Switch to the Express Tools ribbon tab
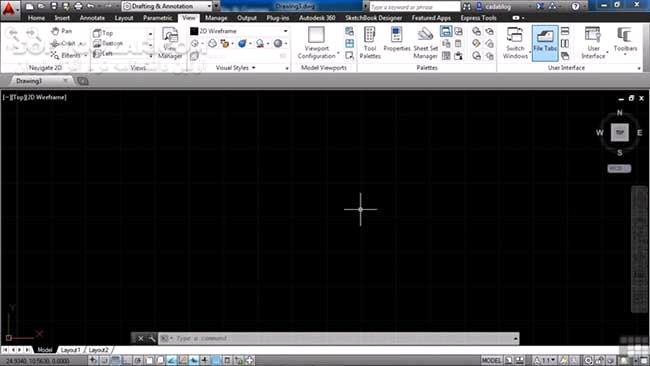The width and height of the screenshot is (650, 366). 478,18
